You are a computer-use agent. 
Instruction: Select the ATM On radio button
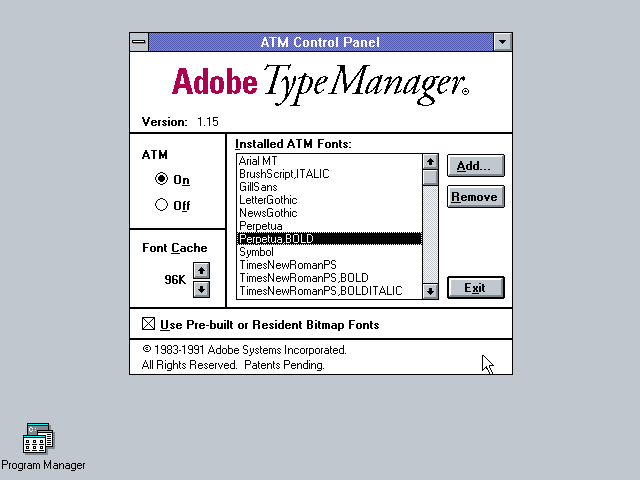(x=162, y=180)
